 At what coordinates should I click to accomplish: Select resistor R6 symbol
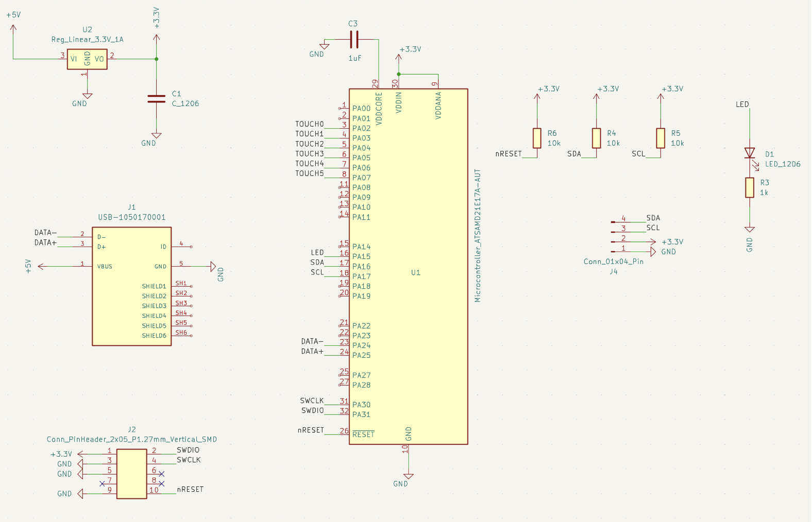(x=537, y=138)
